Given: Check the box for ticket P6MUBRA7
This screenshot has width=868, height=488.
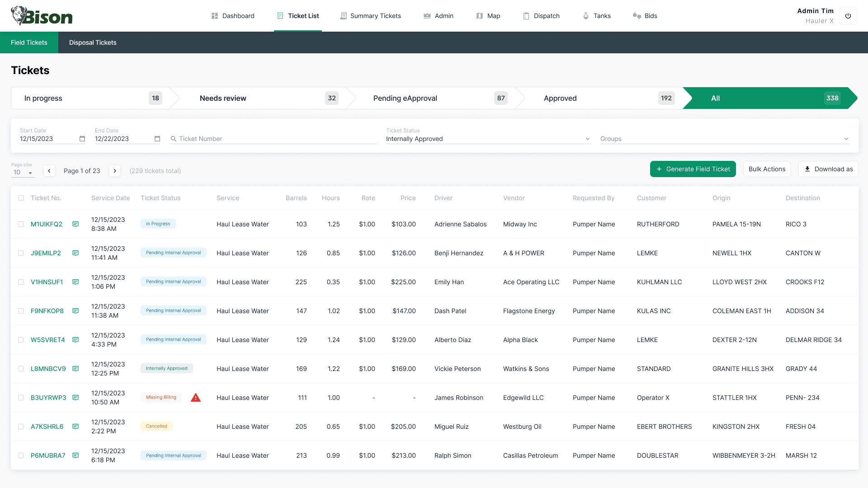Looking at the screenshot, I should tap(21, 455).
